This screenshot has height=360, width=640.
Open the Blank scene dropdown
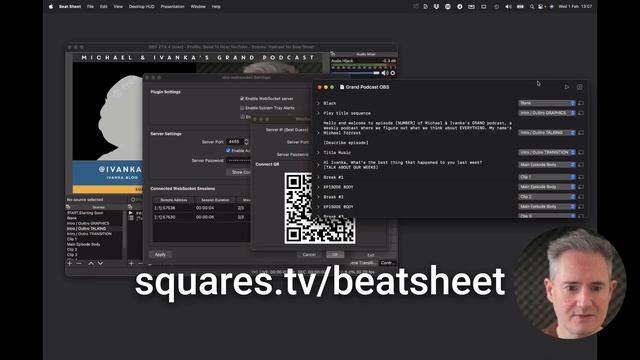(x=547, y=103)
